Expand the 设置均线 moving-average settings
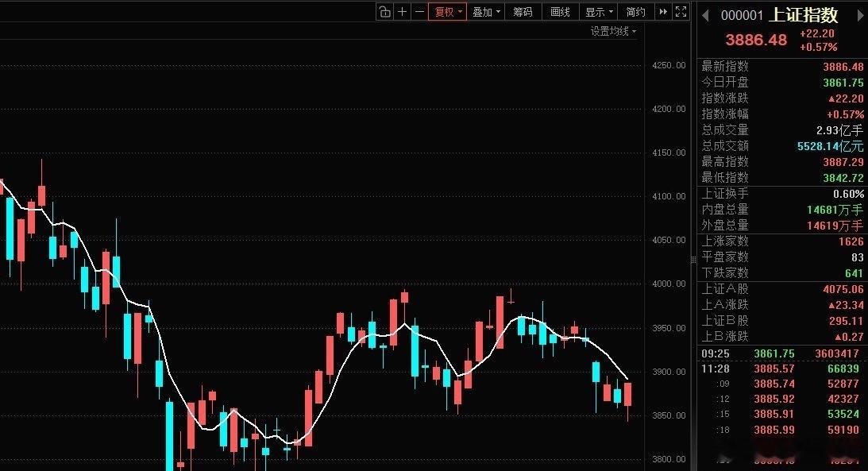This screenshot has width=868, height=471. click(x=613, y=32)
